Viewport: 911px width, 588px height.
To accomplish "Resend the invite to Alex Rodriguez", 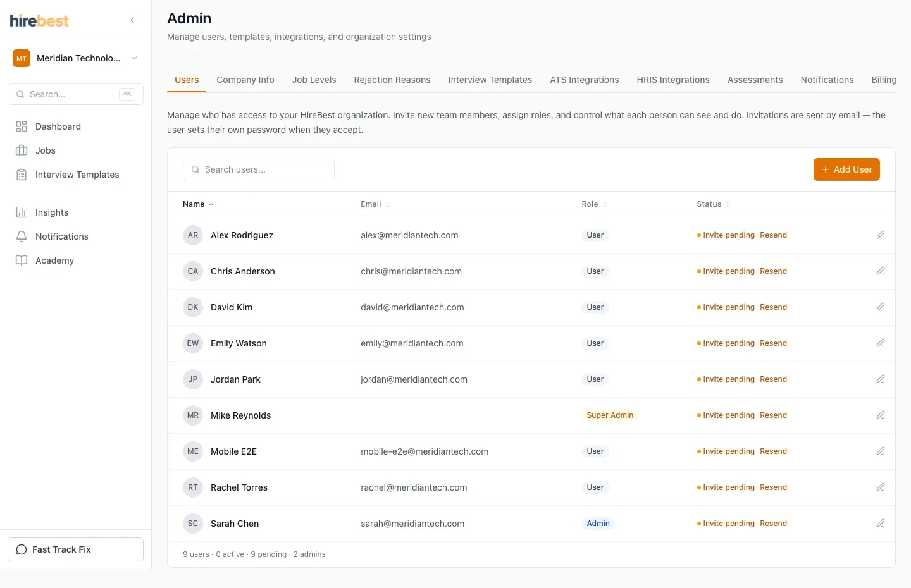I will tap(774, 235).
